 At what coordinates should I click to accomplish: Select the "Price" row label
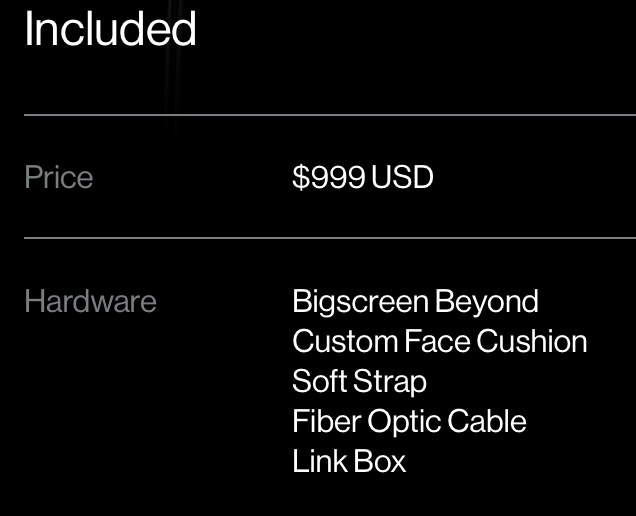(59, 177)
